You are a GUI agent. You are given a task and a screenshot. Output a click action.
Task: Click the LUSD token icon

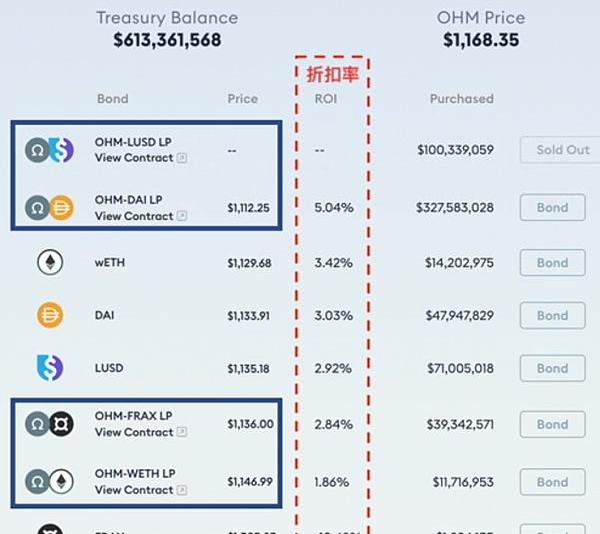[50, 368]
